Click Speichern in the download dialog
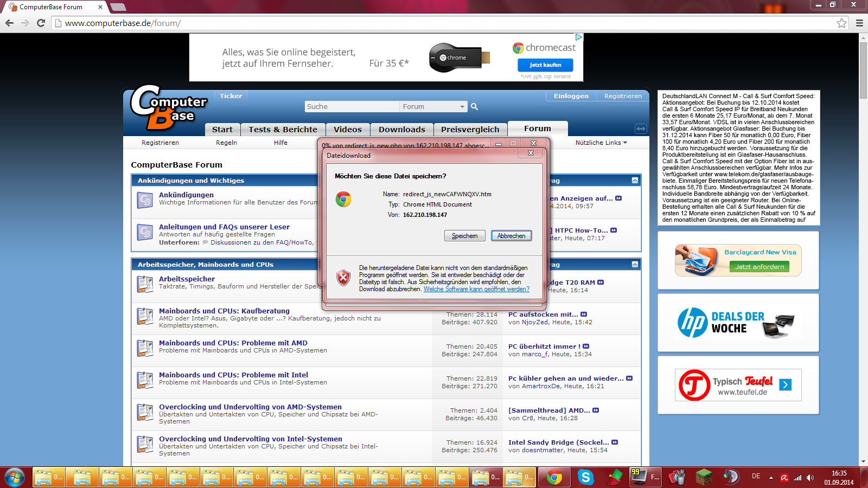Screen dimensions: 868x488 point(465,236)
